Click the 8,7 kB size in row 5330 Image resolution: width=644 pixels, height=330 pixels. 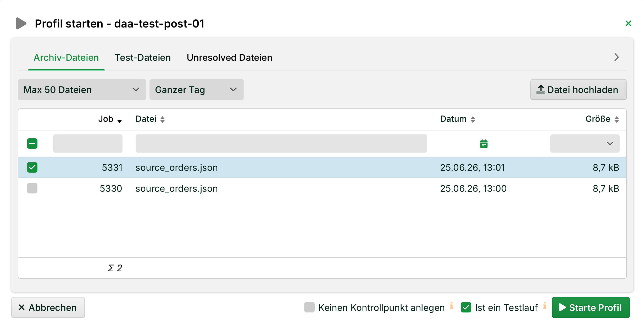point(606,189)
